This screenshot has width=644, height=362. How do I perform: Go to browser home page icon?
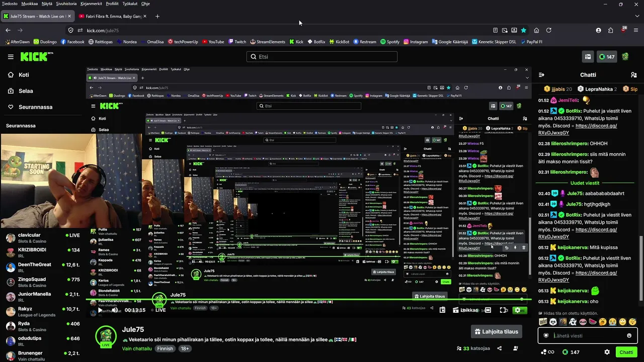536,30
